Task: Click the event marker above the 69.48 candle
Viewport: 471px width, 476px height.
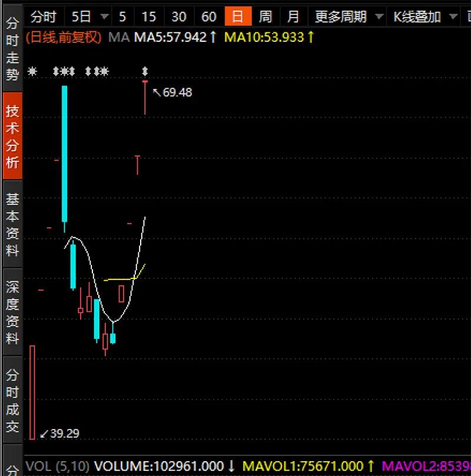Action: (145, 71)
